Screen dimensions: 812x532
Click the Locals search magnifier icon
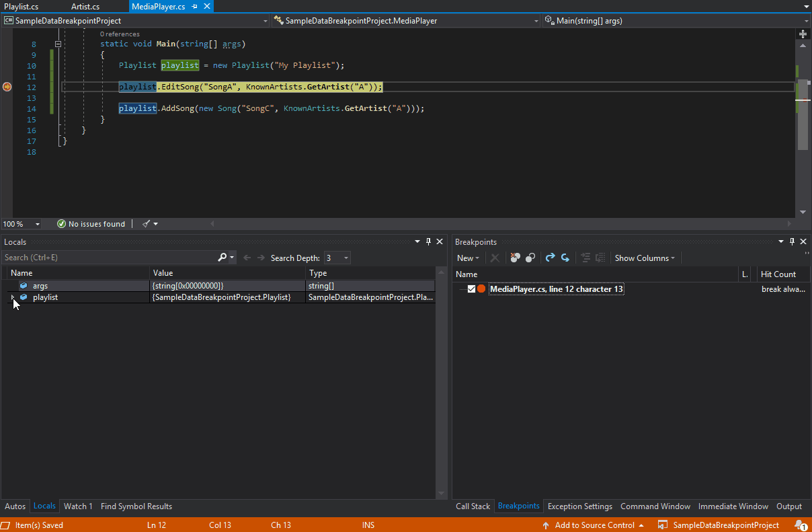(x=222, y=258)
